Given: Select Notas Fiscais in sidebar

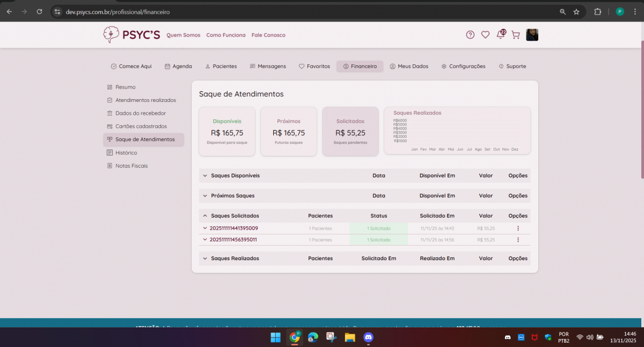Looking at the screenshot, I should click(131, 166).
